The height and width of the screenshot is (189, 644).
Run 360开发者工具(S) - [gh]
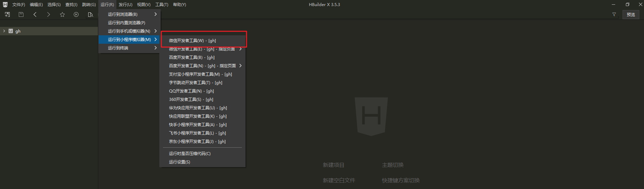[203, 99]
